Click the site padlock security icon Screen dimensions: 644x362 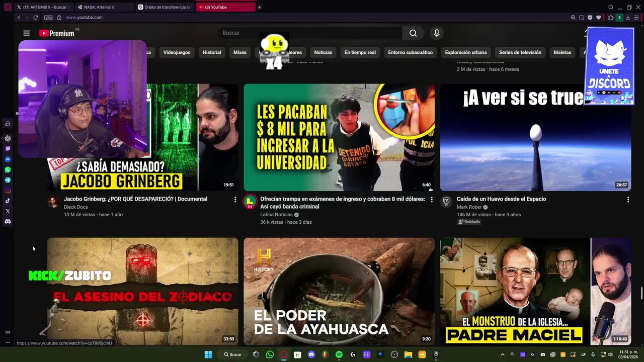click(59, 18)
